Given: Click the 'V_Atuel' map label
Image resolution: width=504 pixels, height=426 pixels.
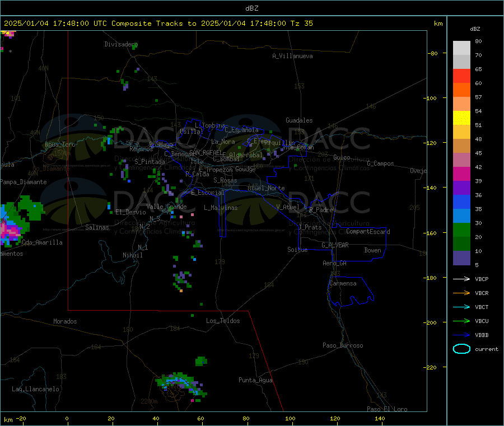Looking at the screenshot, I should [288, 207].
